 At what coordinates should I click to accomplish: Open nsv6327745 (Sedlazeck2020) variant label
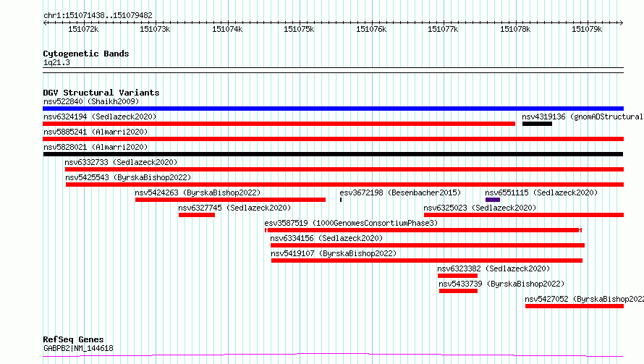234,208
